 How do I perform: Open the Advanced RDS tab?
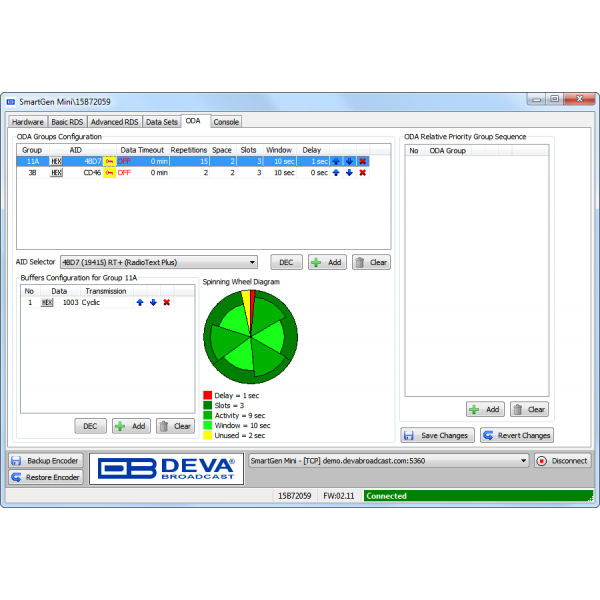coord(115,122)
